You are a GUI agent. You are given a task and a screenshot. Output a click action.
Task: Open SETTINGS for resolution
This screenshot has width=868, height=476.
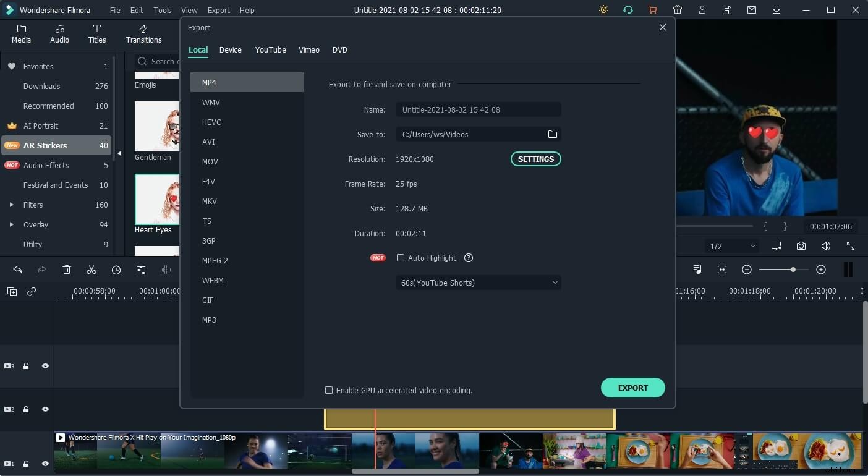point(535,159)
